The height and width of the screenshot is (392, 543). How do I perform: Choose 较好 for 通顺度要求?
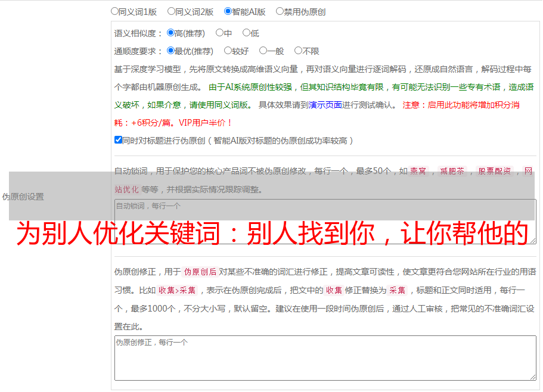(x=228, y=51)
